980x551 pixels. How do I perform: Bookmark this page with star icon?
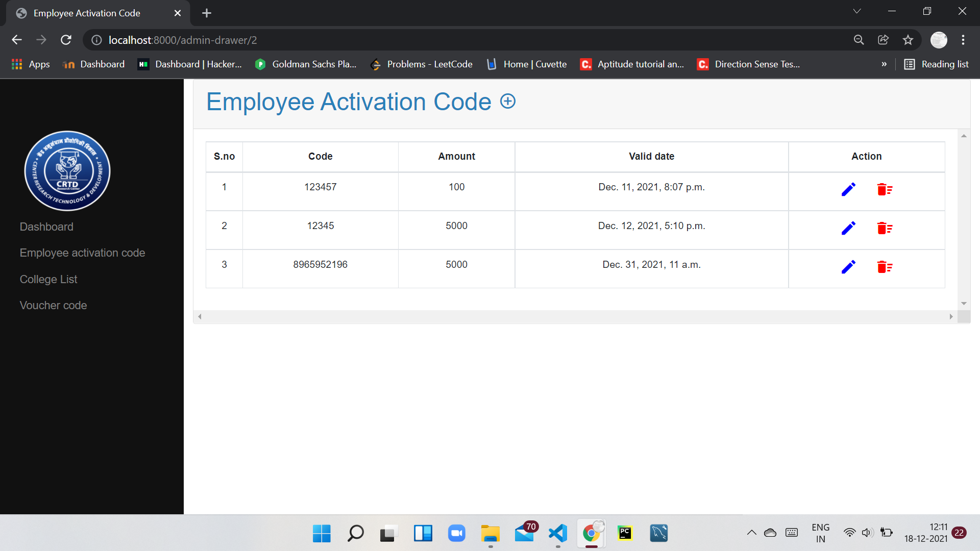coord(908,40)
